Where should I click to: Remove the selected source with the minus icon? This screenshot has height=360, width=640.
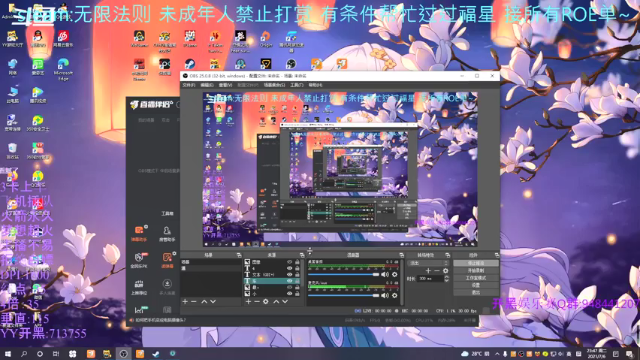(257, 302)
